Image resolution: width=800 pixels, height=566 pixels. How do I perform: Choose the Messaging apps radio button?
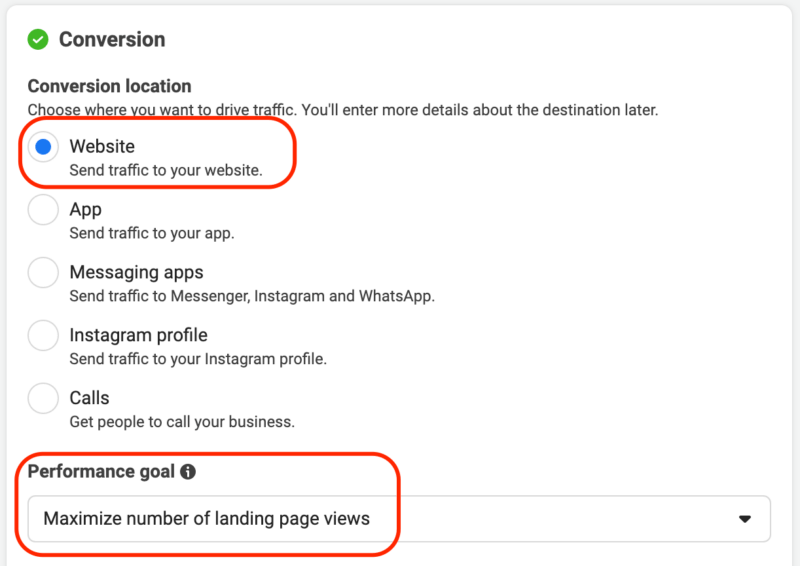pos(43,273)
